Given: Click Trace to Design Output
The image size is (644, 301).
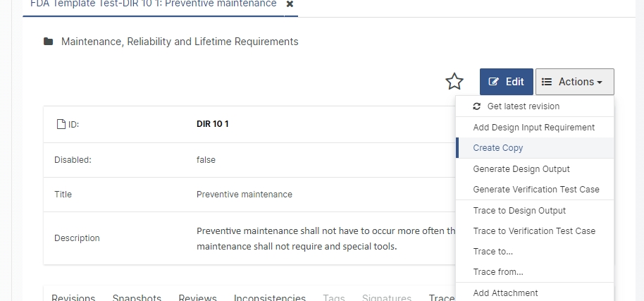Looking at the screenshot, I should (x=519, y=211).
